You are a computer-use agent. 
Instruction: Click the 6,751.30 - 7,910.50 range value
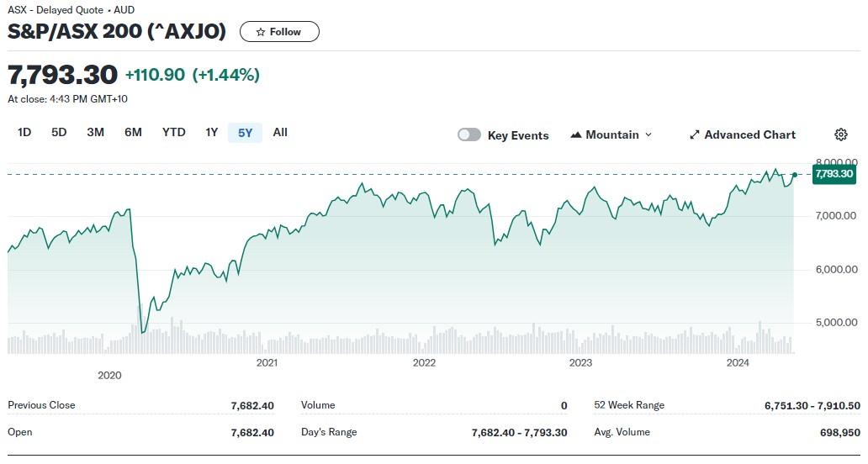pos(812,405)
